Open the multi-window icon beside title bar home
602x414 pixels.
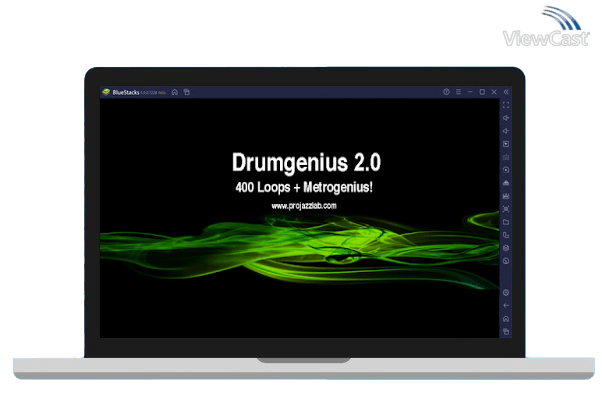pos(187,92)
